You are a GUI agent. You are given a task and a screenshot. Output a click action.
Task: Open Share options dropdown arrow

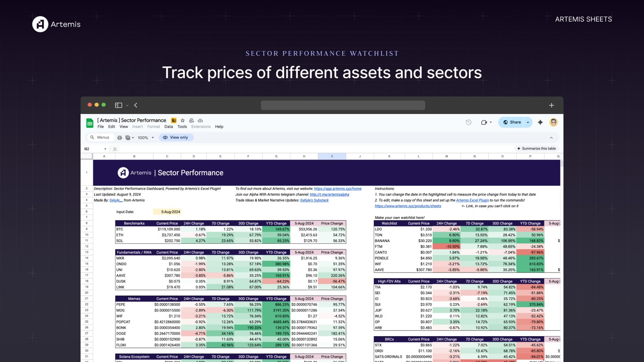pyautogui.click(x=528, y=122)
